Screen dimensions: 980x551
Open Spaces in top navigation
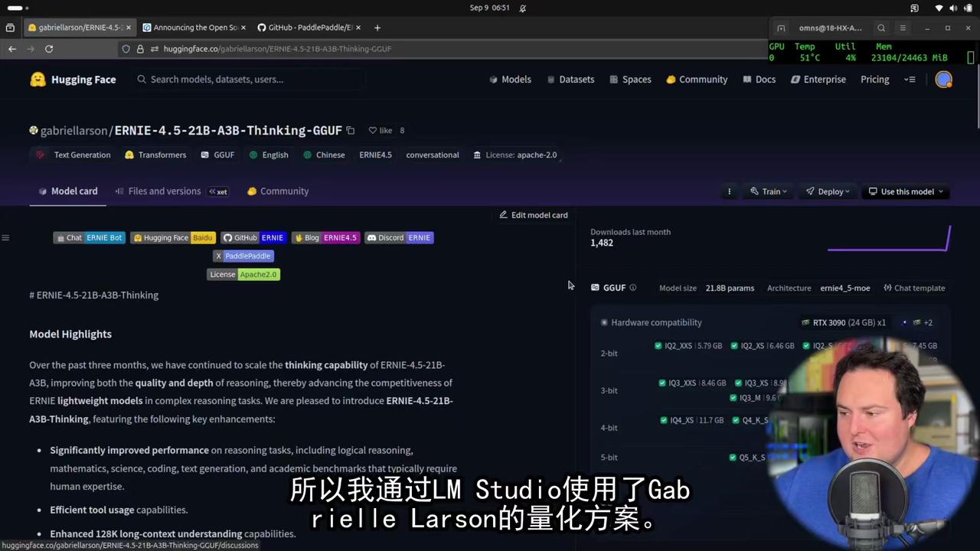(630, 80)
